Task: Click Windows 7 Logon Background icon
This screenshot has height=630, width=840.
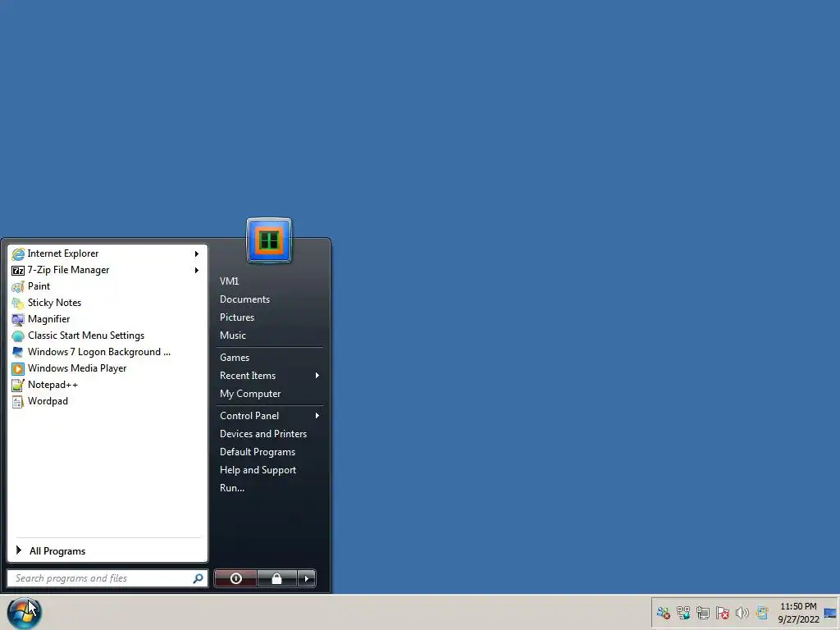Action: click(x=18, y=353)
